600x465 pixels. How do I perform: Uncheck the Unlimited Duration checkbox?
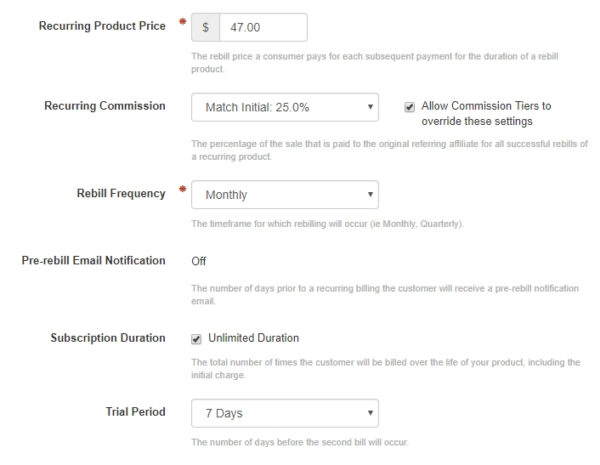click(x=196, y=338)
